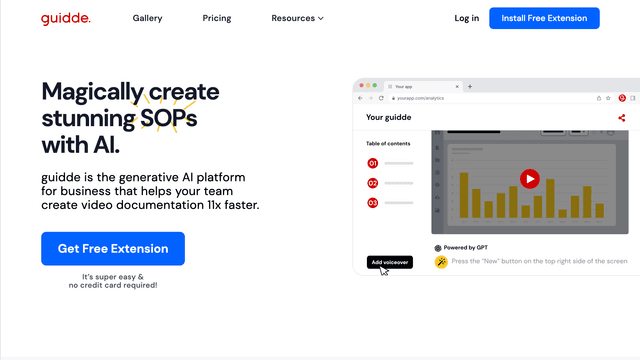Open the guidde logo home link
The width and height of the screenshot is (640, 360).
[66, 18]
